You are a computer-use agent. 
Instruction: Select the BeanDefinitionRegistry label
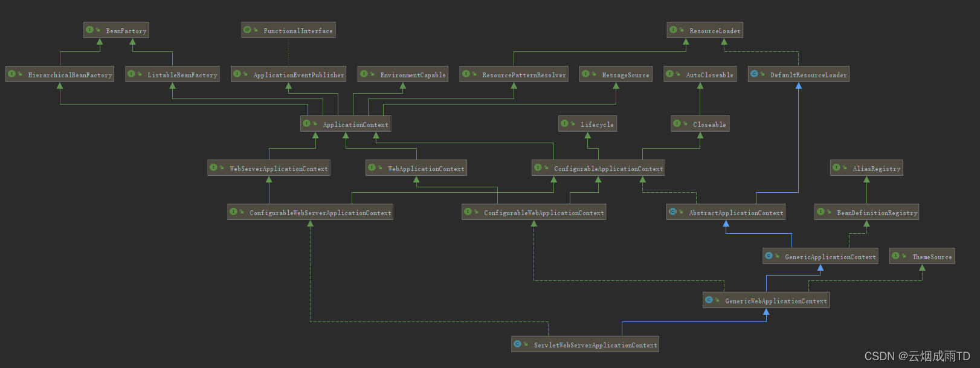point(877,213)
